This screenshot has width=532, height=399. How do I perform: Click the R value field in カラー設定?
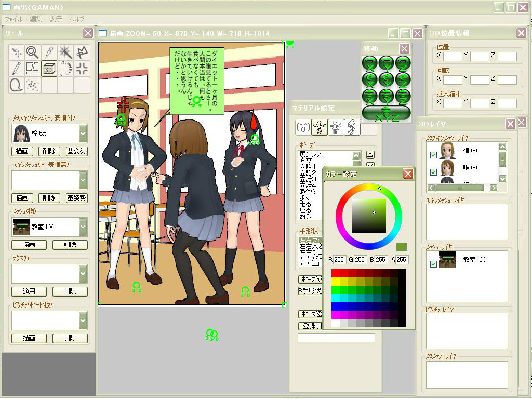point(339,260)
